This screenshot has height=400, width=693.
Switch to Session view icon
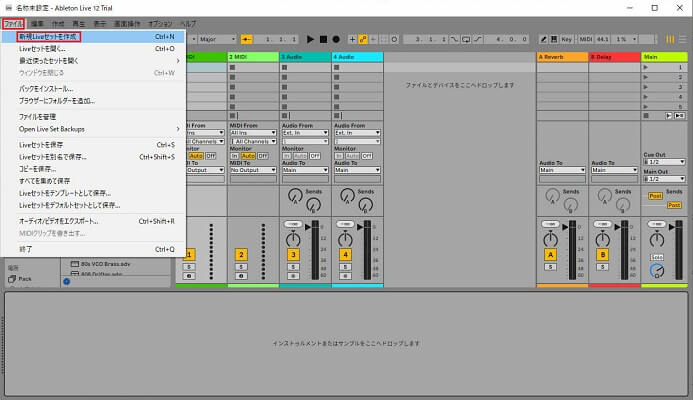(x=670, y=39)
